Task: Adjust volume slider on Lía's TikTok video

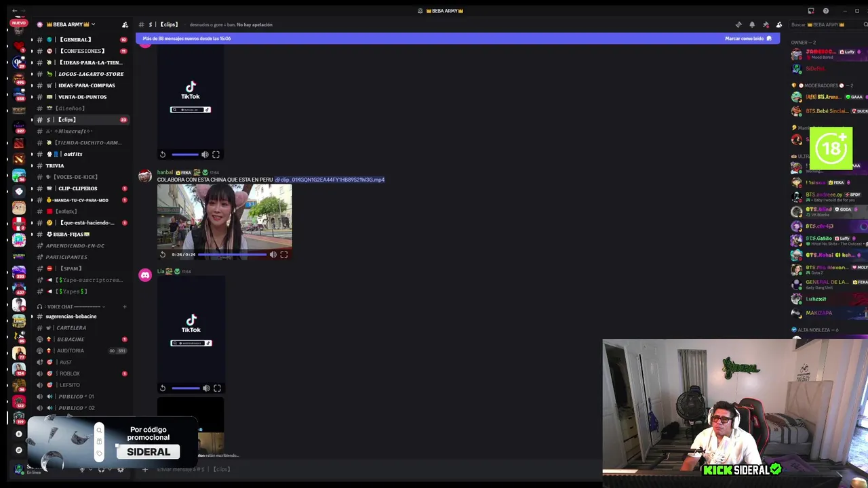Action: click(x=186, y=388)
